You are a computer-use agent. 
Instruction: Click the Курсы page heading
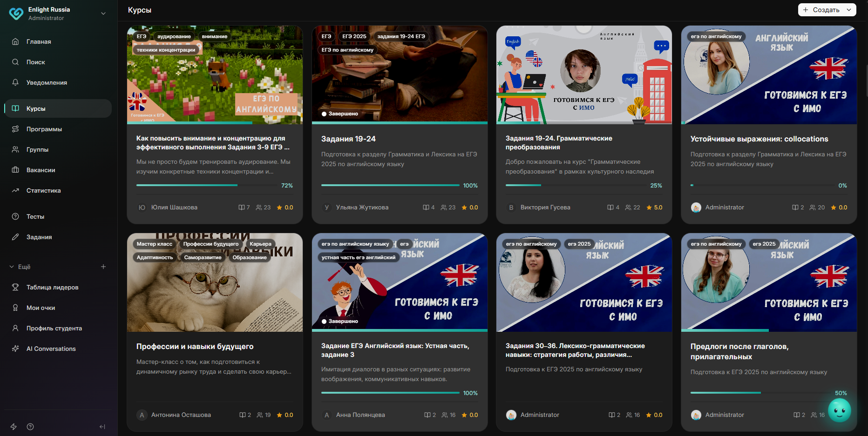140,10
